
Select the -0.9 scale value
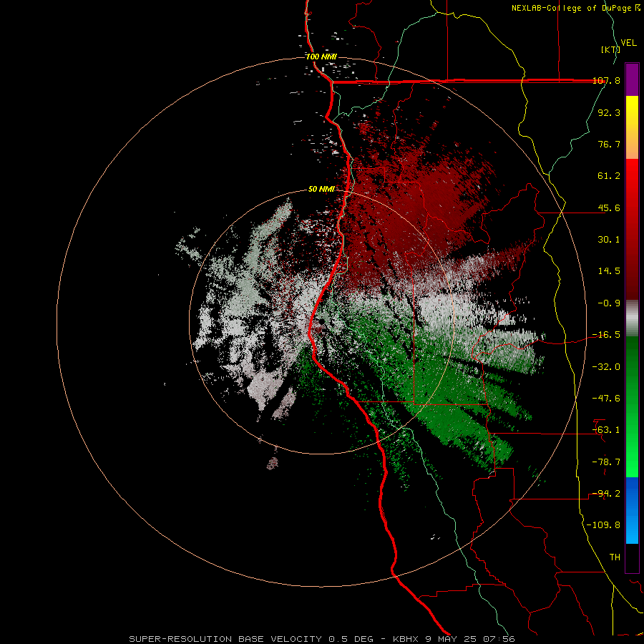pos(609,303)
